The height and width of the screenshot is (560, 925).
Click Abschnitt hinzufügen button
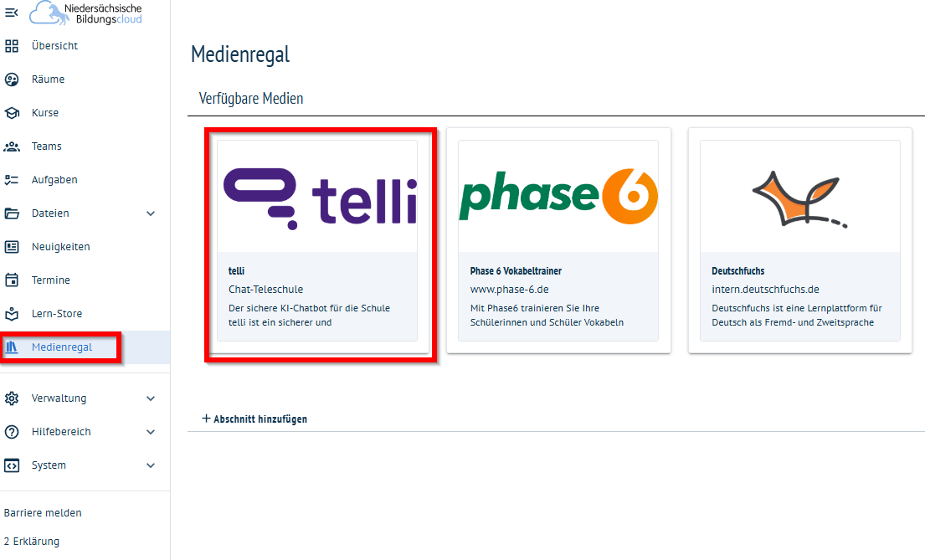point(254,419)
